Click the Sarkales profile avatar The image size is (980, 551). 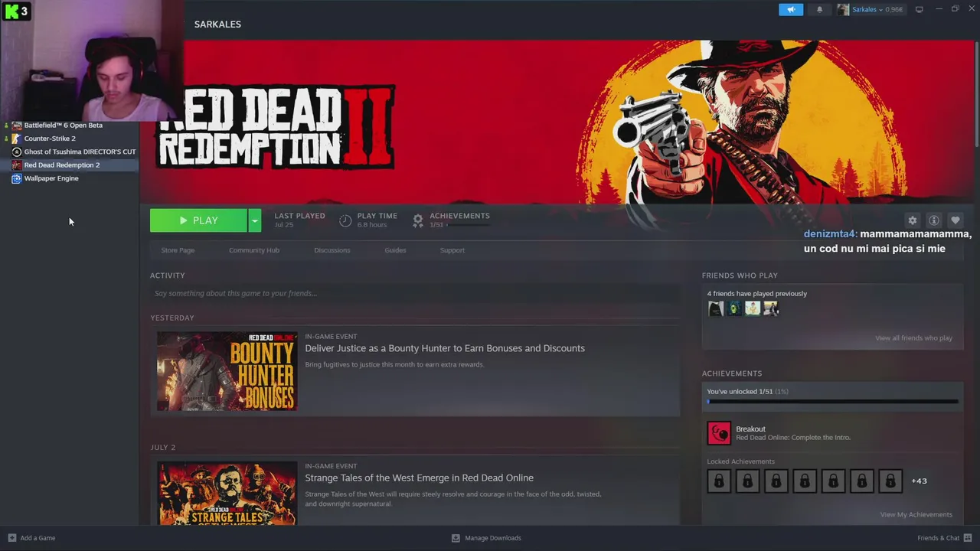[843, 9]
